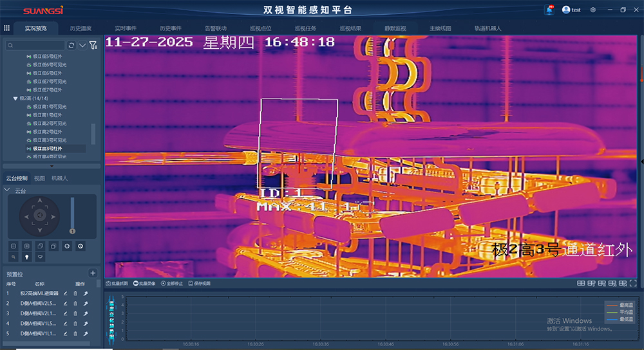644x350 pixels.
Task: Click the 保存视图 save view button
Action: (x=200, y=283)
